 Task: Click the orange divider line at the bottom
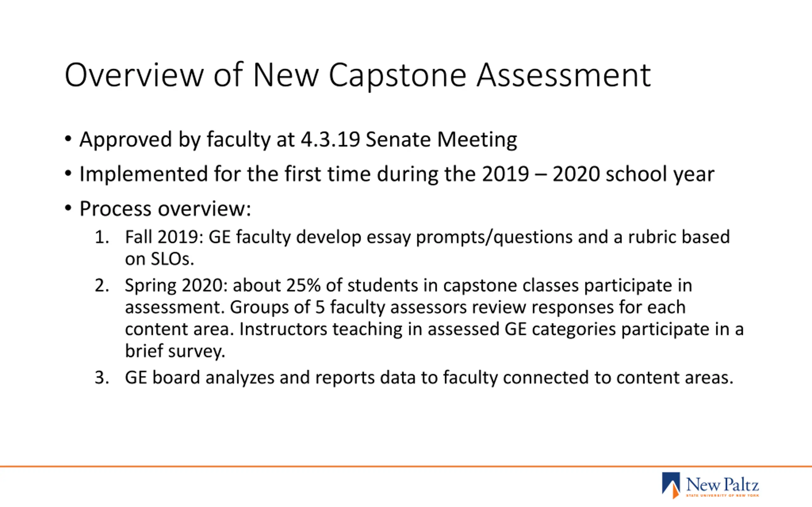point(406,466)
